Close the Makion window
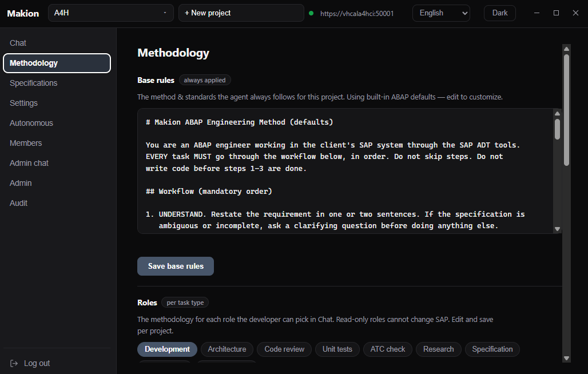The image size is (588, 374). [575, 13]
